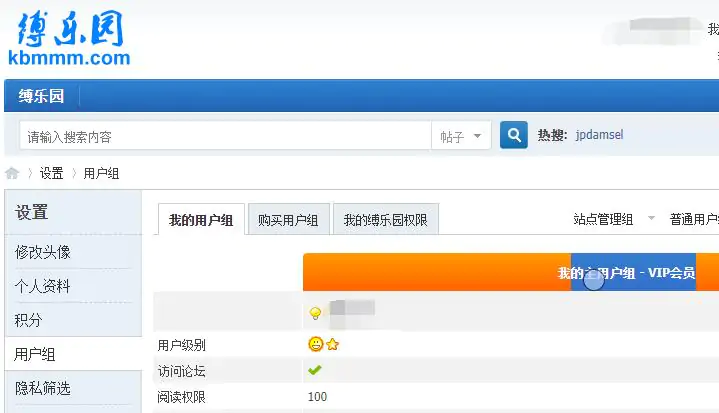
Task: Click the blue magnifier search button
Action: (514, 135)
